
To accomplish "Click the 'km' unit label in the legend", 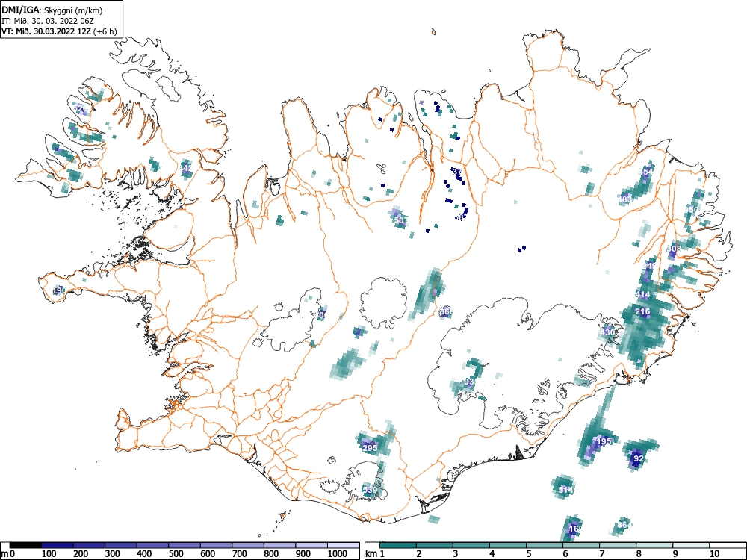I will pos(371,554).
